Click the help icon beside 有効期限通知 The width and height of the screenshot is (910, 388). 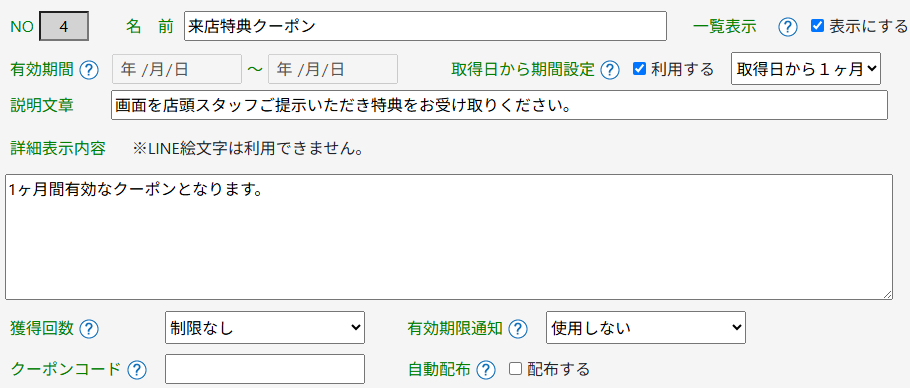click(518, 329)
